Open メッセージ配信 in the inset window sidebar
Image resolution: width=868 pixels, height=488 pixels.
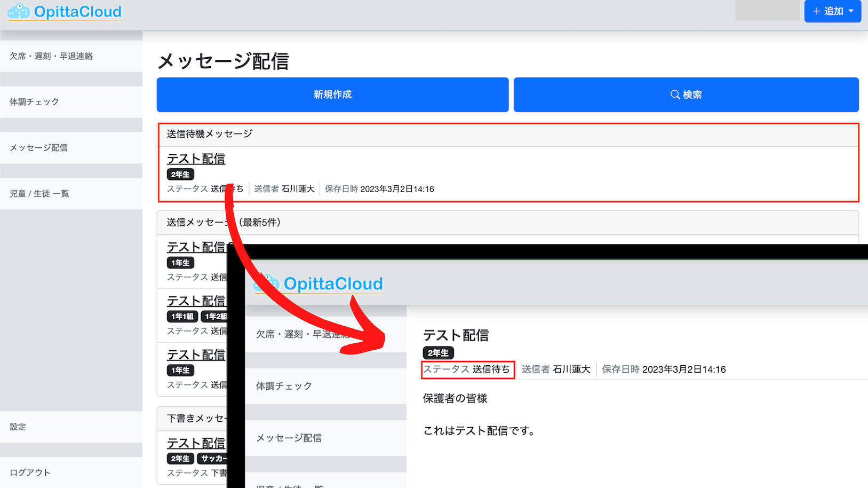coord(325,438)
